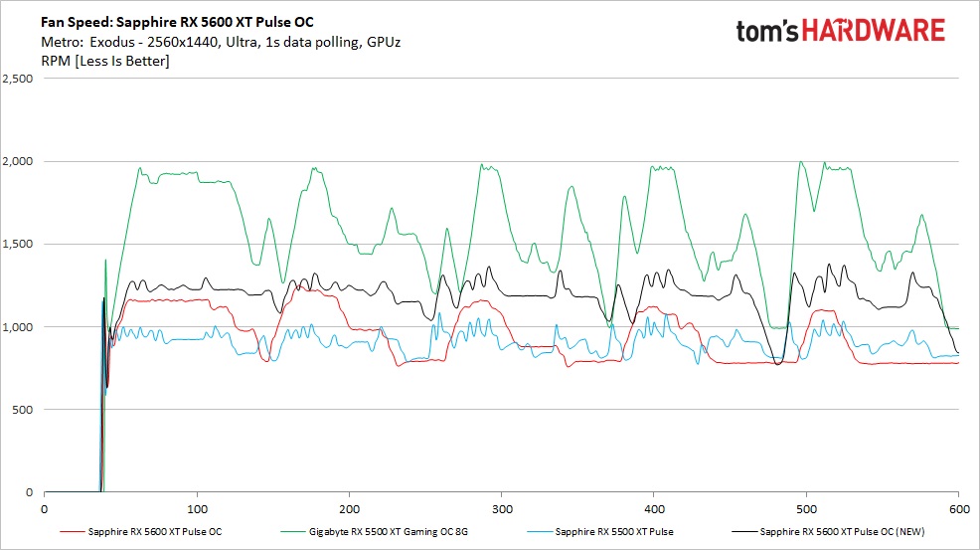
Task: Click the 2,500 y-axis label
Action: [x=18, y=79]
